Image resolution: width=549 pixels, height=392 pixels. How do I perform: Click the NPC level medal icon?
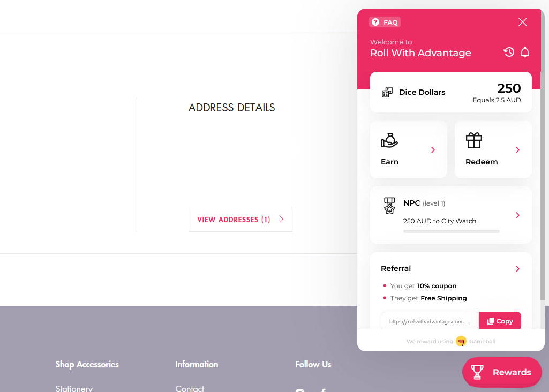[389, 206]
